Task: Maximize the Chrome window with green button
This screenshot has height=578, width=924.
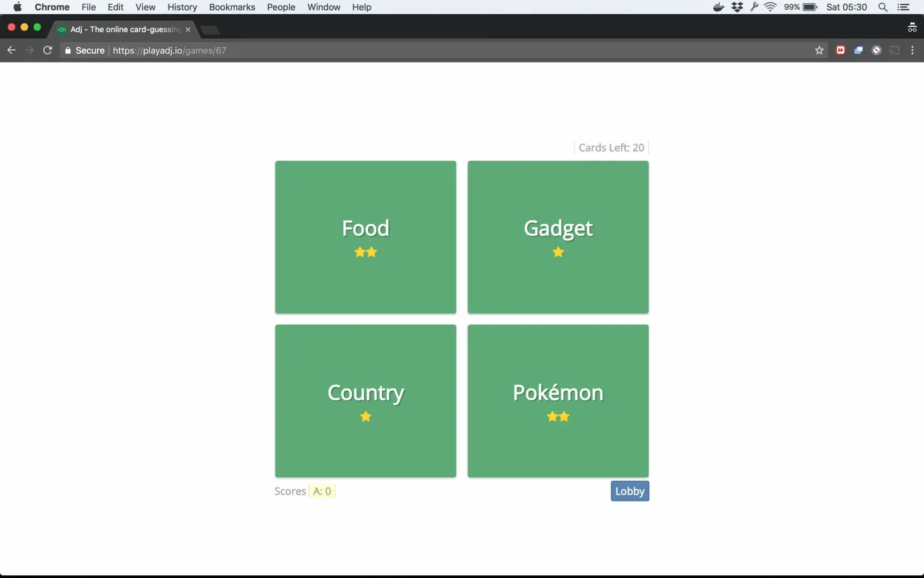Action: click(37, 27)
